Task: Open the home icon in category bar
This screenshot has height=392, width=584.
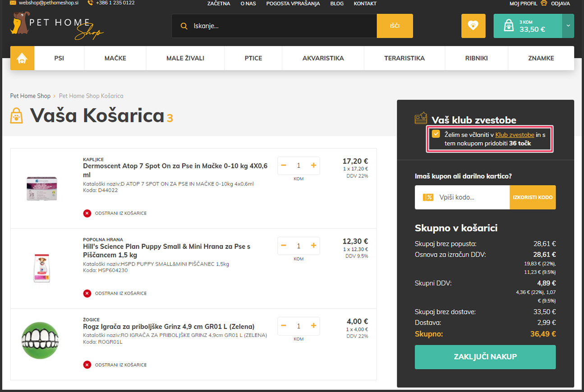Action: (22, 58)
